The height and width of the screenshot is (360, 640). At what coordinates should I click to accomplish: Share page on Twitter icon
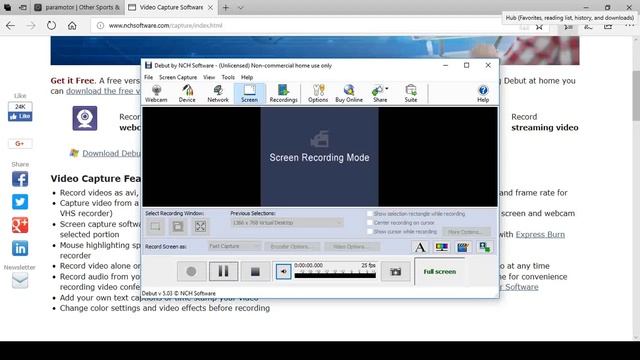point(20,202)
